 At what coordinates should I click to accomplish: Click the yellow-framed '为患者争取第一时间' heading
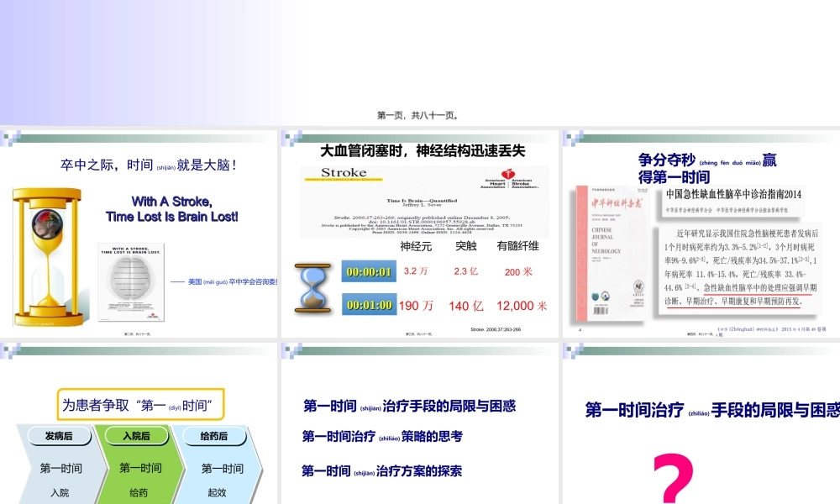[x=139, y=404]
